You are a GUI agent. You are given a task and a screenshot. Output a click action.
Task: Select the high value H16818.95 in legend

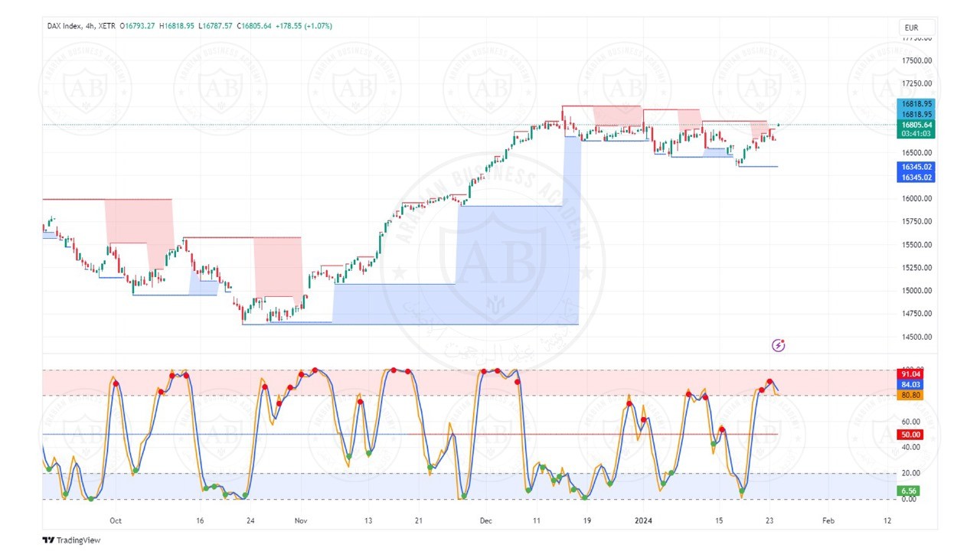(x=177, y=26)
